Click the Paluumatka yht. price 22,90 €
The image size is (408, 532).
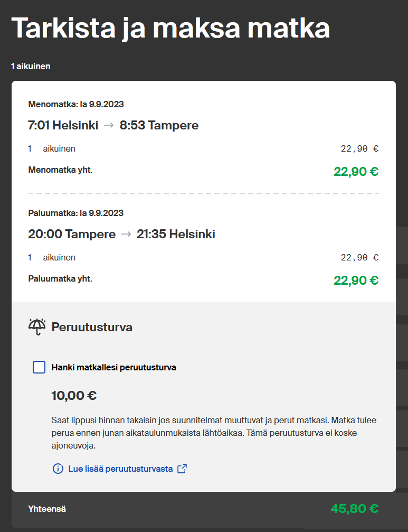coord(356,281)
